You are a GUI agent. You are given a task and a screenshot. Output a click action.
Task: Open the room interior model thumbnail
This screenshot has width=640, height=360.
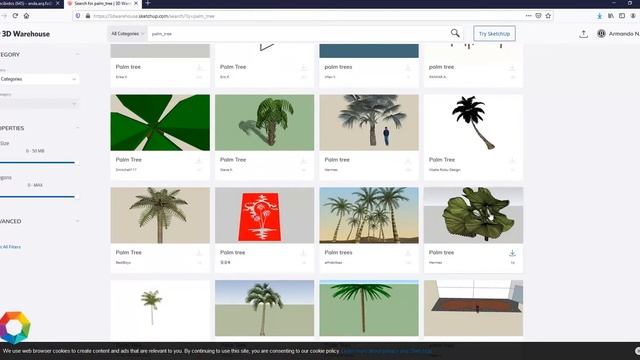pos(473,308)
